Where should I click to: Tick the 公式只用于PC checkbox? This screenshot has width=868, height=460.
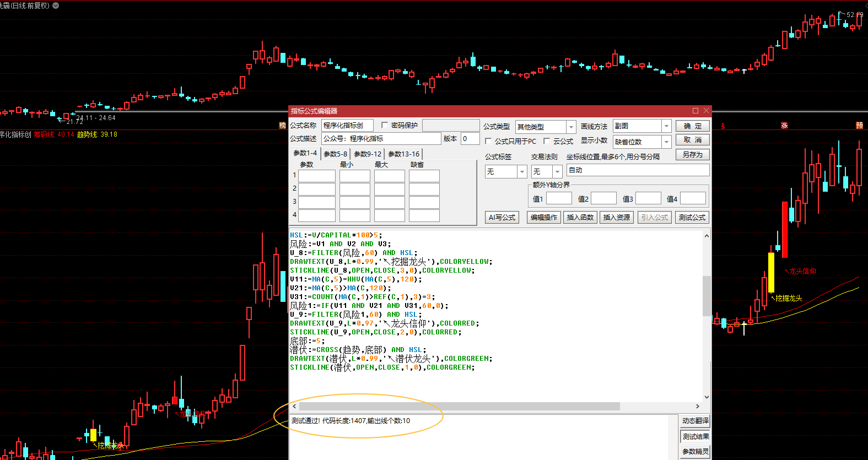click(488, 141)
